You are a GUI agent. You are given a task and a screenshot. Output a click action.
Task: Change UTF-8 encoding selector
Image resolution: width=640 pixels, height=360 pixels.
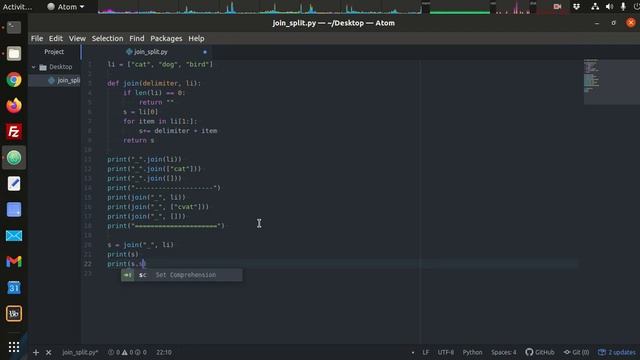446,352
